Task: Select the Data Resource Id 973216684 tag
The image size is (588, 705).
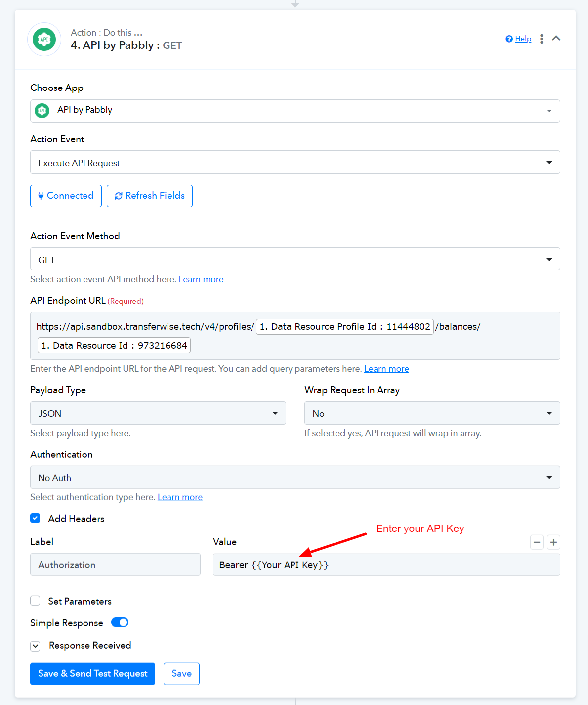Action: coord(114,345)
